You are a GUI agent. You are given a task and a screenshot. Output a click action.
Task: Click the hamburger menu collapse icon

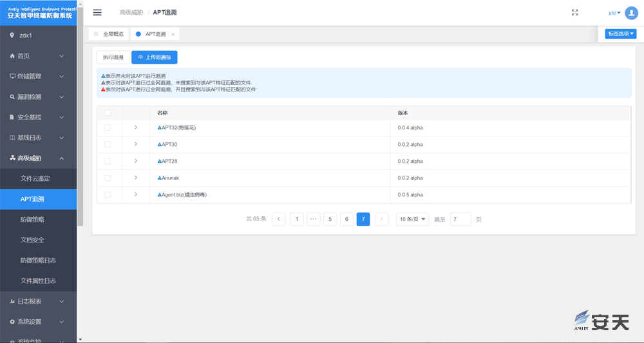97,13
